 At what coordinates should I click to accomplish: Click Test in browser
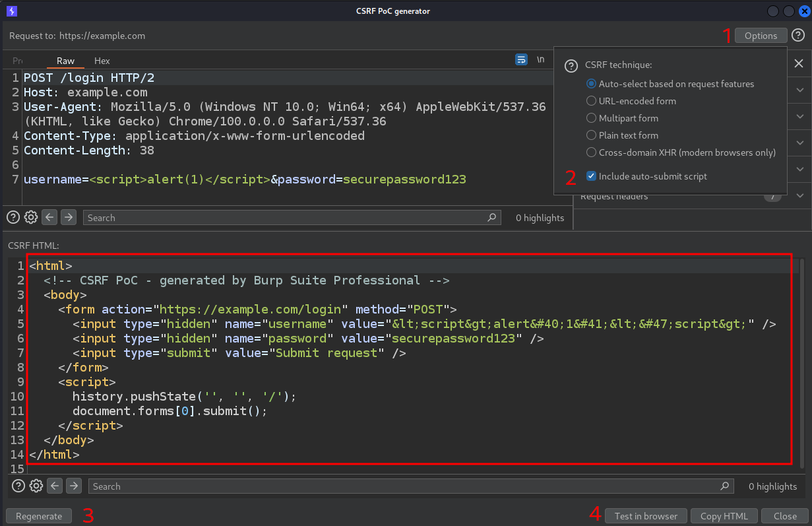point(646,516)
